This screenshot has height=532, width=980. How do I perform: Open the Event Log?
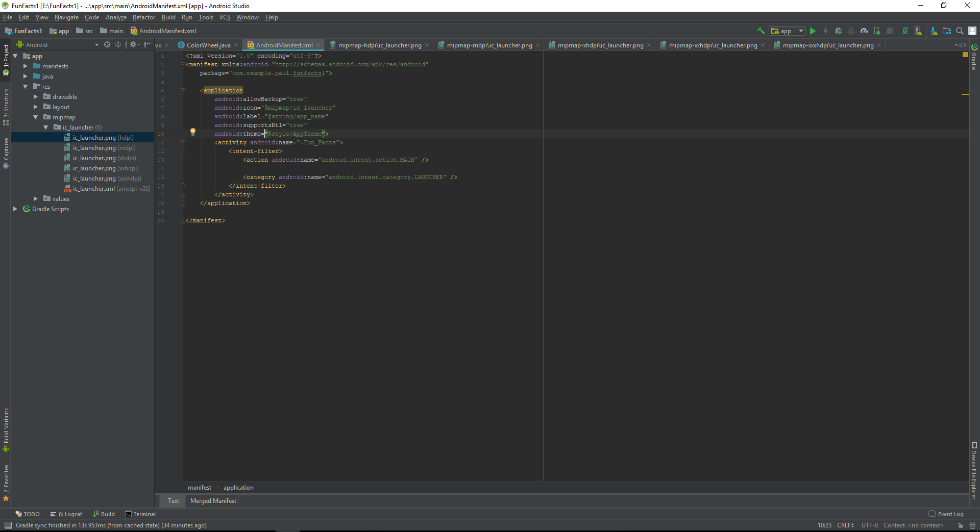click(x=950, y=514)
